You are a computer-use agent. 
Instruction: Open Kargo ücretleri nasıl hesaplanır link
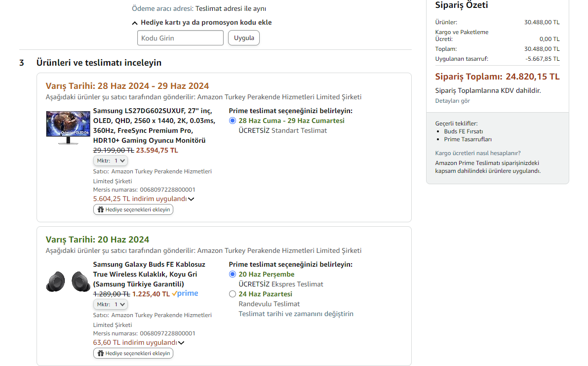tap(478, 153)
